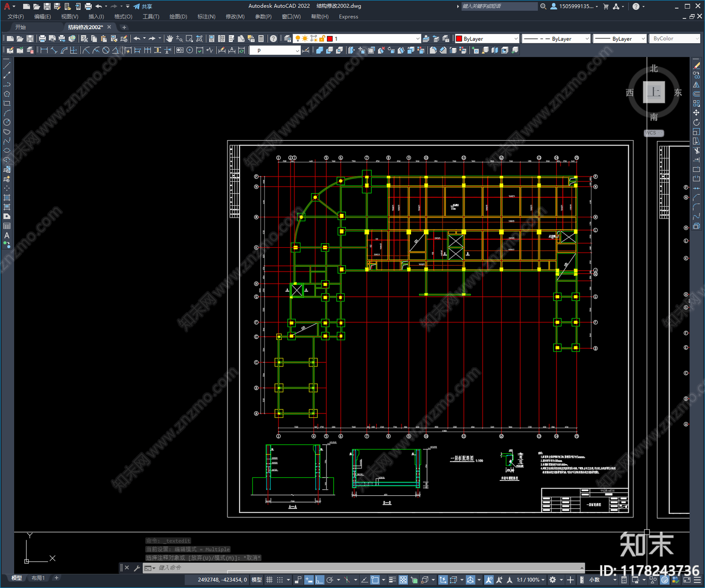The image size is (705, 588).
Task: Switch to the 布局1 layout tab
Action: [x=38, y=578]
